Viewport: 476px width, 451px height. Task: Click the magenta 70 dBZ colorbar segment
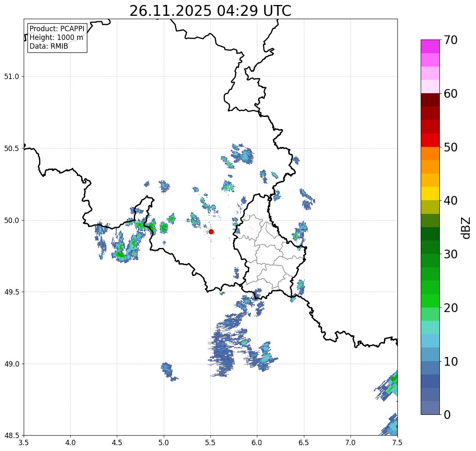[x=430, y=47]
